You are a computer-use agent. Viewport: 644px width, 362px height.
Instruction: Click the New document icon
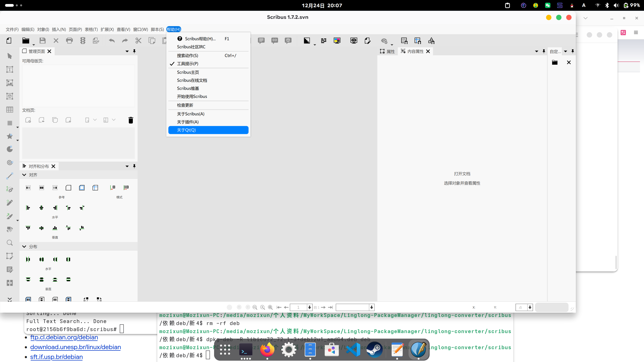click(9, 40)
